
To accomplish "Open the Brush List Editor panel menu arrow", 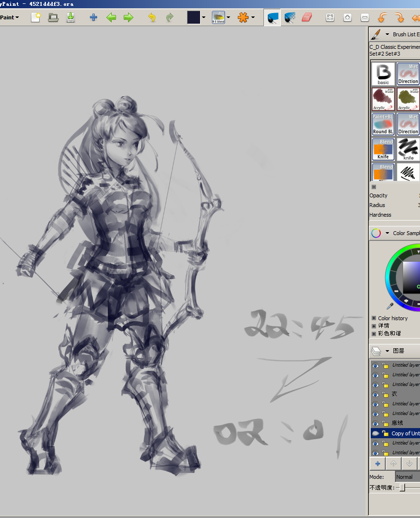I will [x=387, y=34].
